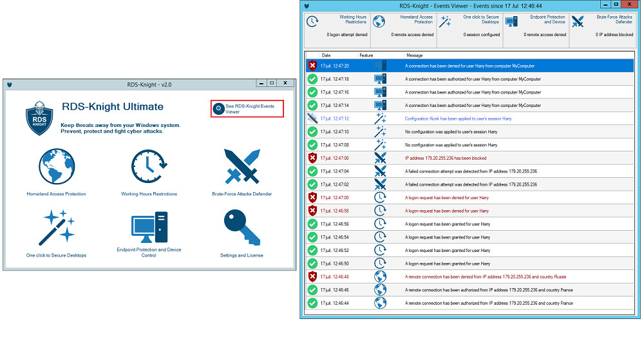This screenshot has width=644, height=348.
Task: Click Settings and License label
Action: coord(241,255)
